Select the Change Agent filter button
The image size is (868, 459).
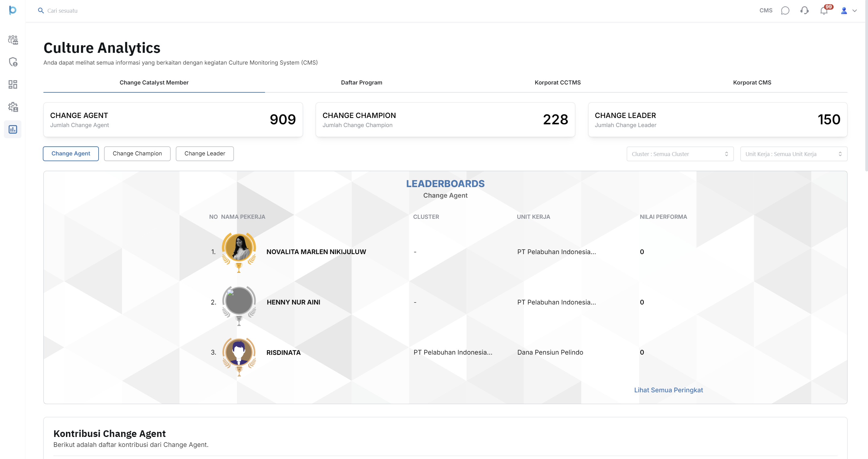(x=71, y=153)
